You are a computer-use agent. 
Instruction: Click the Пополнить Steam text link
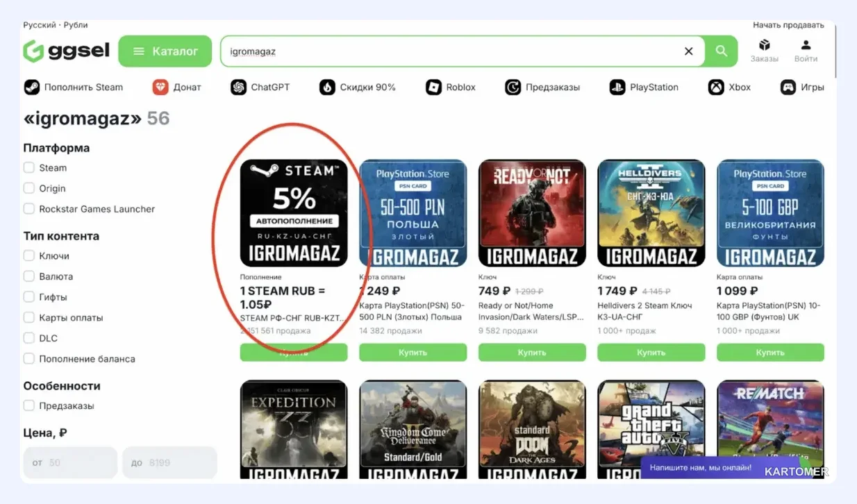[83, 87]
